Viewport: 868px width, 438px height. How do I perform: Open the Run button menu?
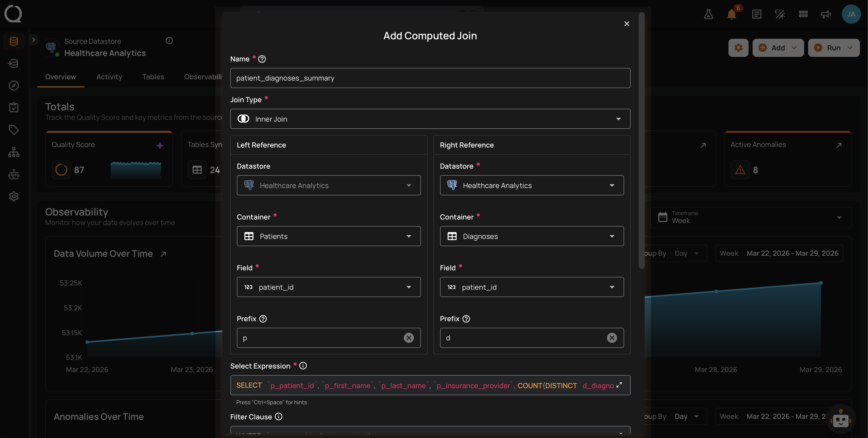834,48
